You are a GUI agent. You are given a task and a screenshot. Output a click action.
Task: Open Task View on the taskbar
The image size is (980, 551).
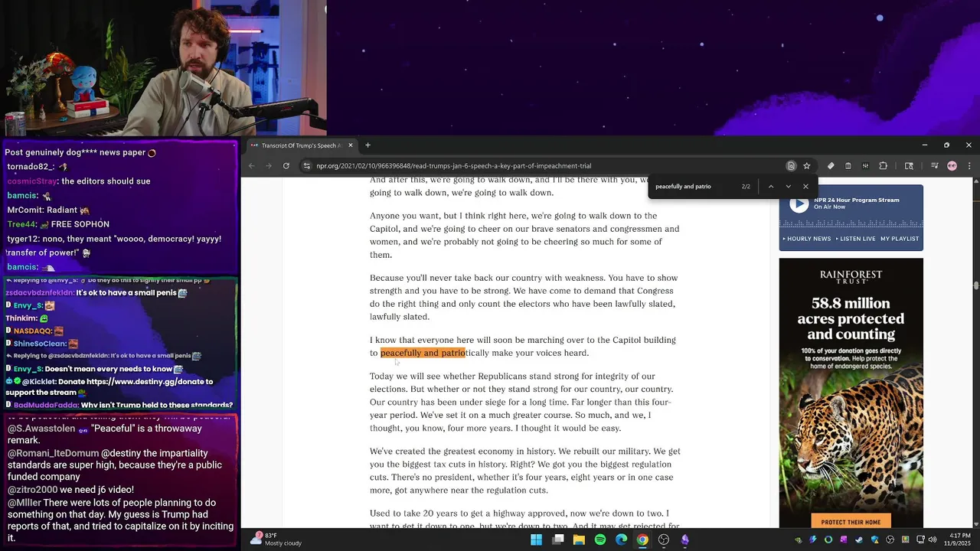coord(558,540)
